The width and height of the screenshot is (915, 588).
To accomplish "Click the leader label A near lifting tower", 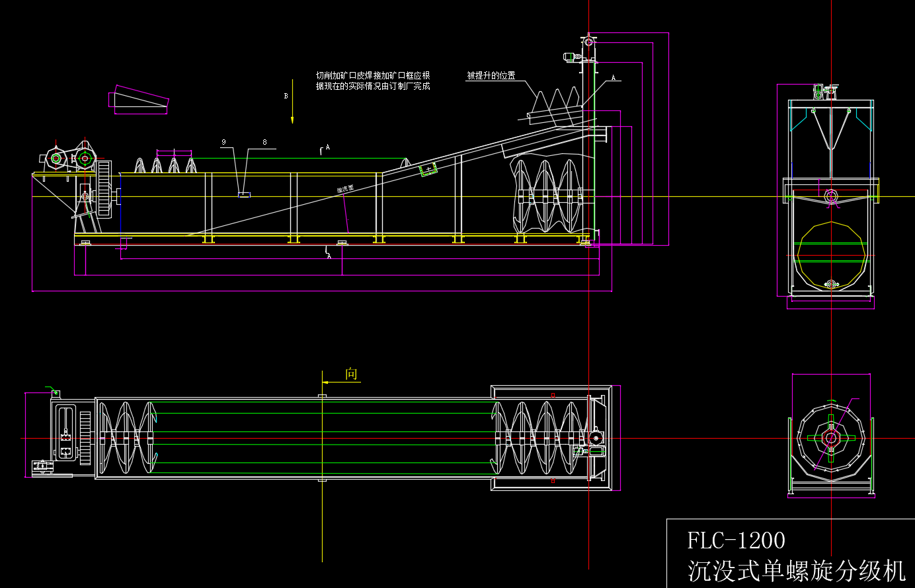I will click(x=614, y=78).
